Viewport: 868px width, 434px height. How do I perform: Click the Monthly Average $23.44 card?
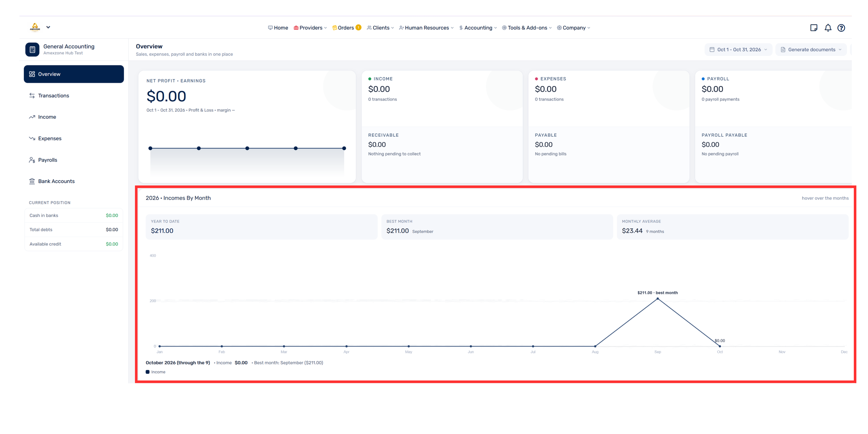tap(732, 227)
